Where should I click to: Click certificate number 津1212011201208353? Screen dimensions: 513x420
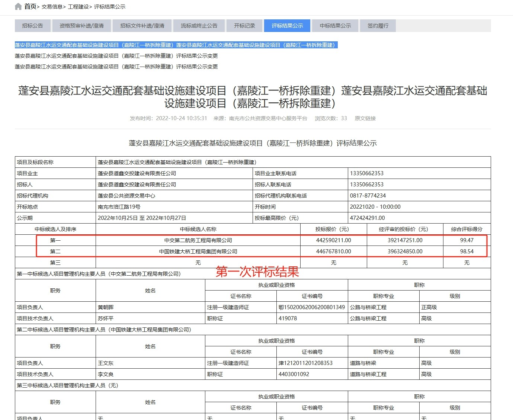point(312,363)
